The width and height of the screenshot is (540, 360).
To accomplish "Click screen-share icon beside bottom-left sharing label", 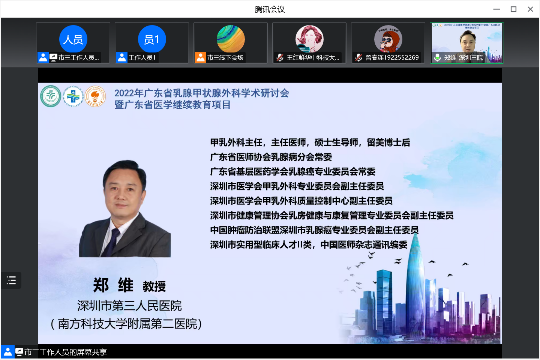I will pyautogui.click(x=19, y=352).
